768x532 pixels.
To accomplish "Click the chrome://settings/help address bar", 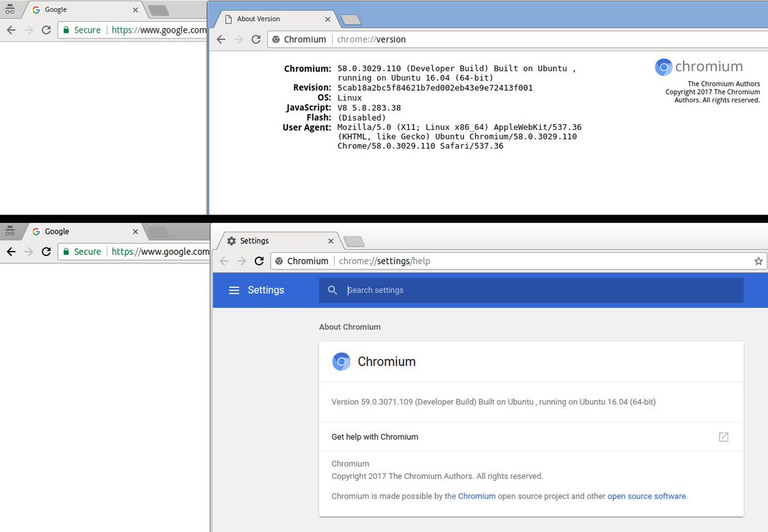I will tap(519, 261).
